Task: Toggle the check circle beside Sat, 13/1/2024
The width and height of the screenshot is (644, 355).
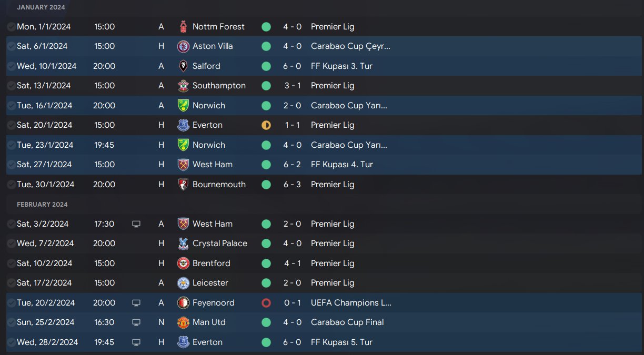Action: coord(11,86)
